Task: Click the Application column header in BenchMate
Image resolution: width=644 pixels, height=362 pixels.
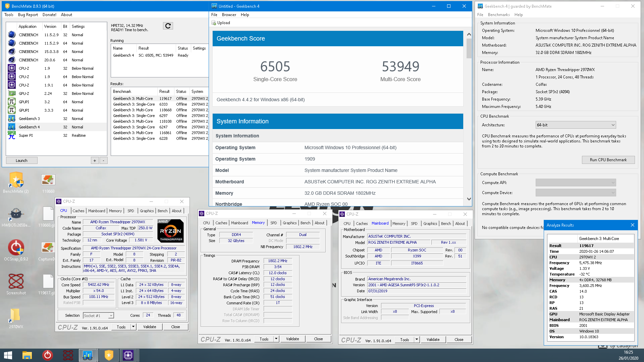Action: click(x=29, y=26)
